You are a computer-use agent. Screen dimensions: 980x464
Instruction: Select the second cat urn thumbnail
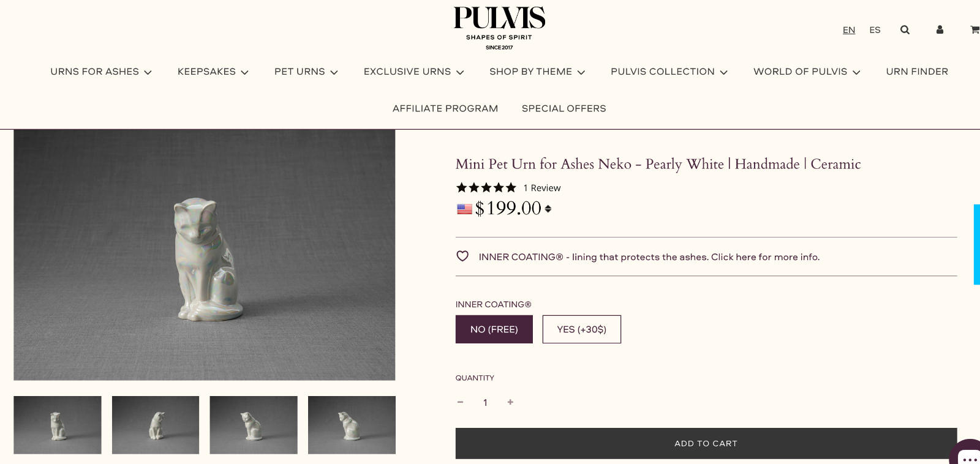(156, 425)
